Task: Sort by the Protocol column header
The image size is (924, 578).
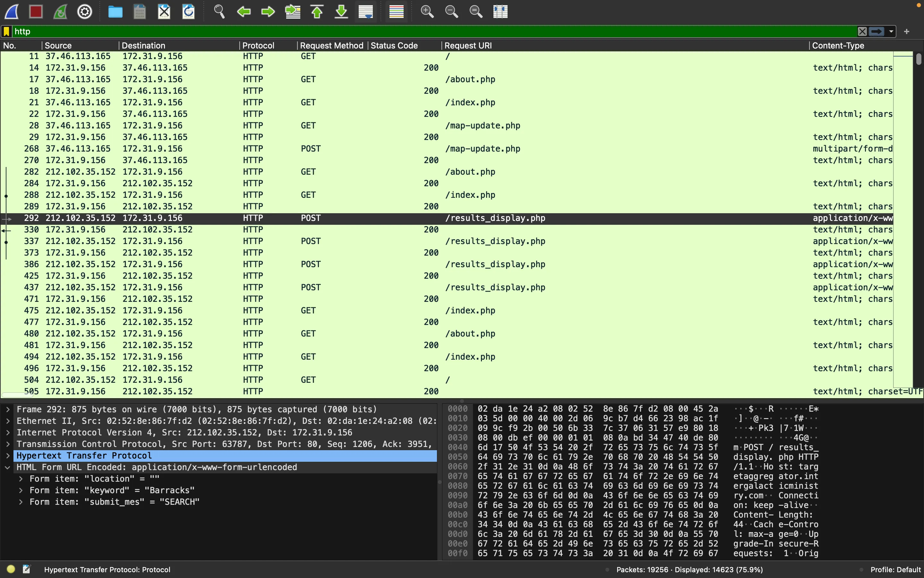Action: [x=269, y=46]
